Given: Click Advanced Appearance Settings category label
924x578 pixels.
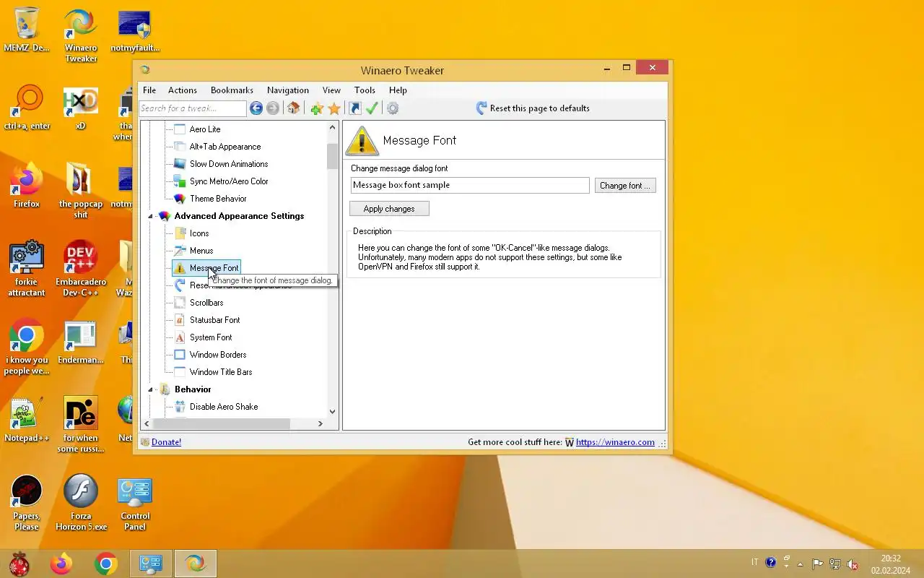Looking at the screenshot, I should coord(239,216).
